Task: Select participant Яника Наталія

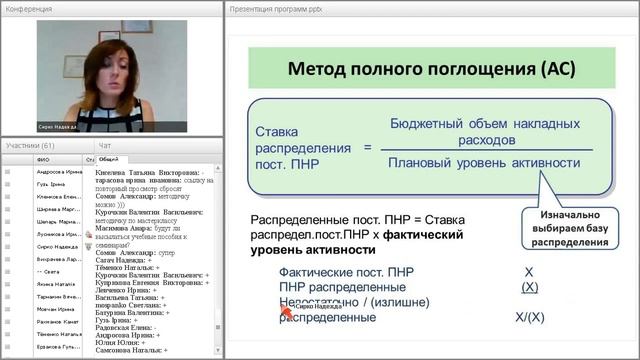Action: click(56, 284)
